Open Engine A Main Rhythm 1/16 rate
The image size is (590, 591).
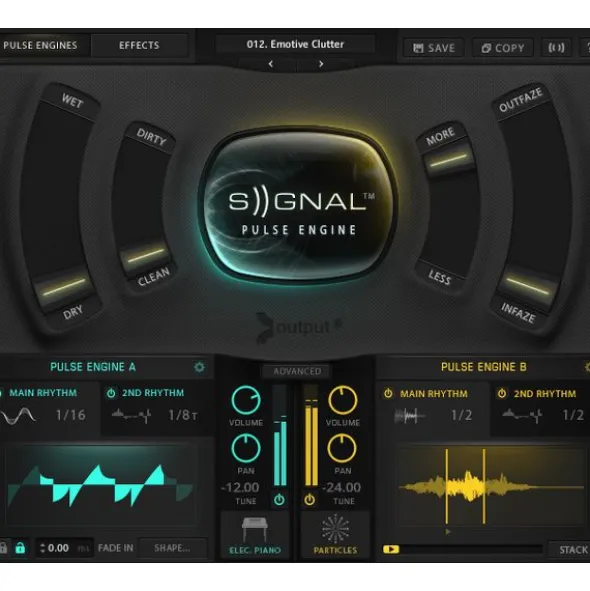coord(70,415)
